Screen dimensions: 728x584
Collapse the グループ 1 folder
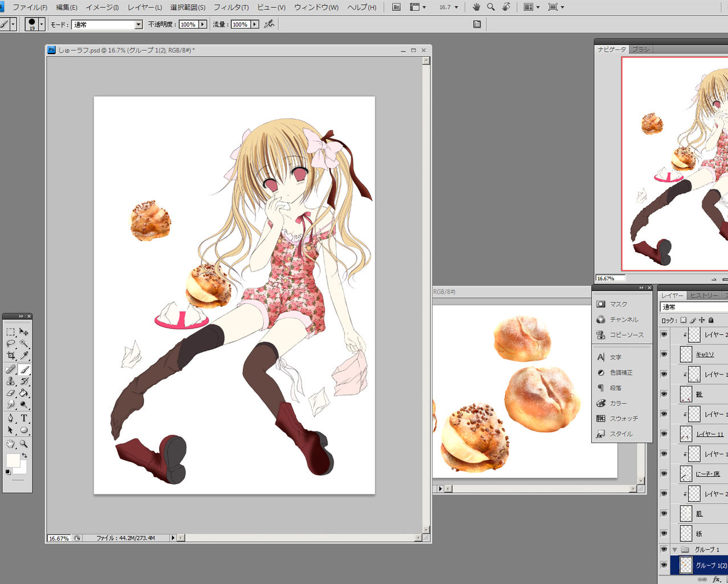(675, 550)
